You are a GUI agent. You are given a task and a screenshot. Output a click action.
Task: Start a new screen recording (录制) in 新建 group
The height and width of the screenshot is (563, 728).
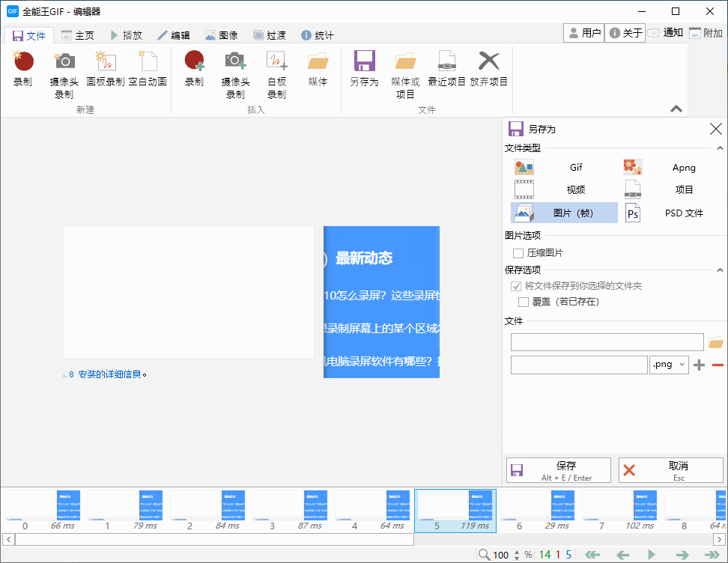point(23,69)
